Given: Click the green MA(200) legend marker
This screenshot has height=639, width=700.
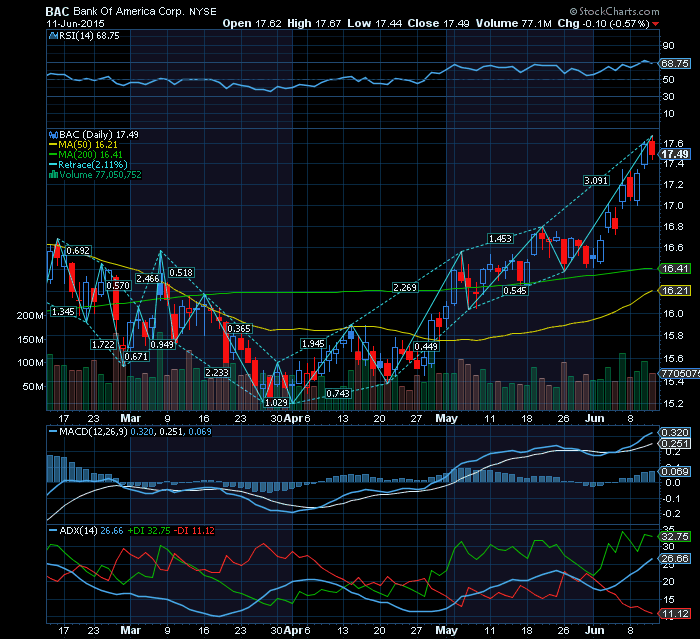Looking at the screenshot, I should (x=53, y=155).
